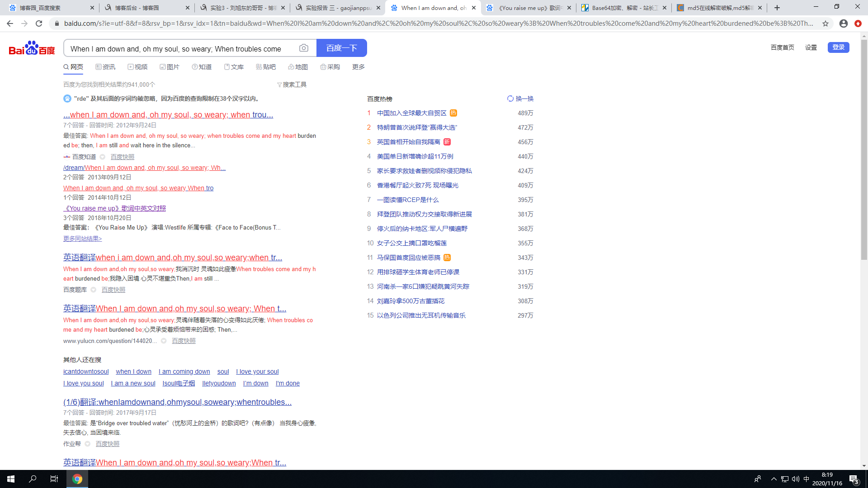The image size is (868, 488).
Task: Open Windows taskbar search icon
Action: [33, 479]
